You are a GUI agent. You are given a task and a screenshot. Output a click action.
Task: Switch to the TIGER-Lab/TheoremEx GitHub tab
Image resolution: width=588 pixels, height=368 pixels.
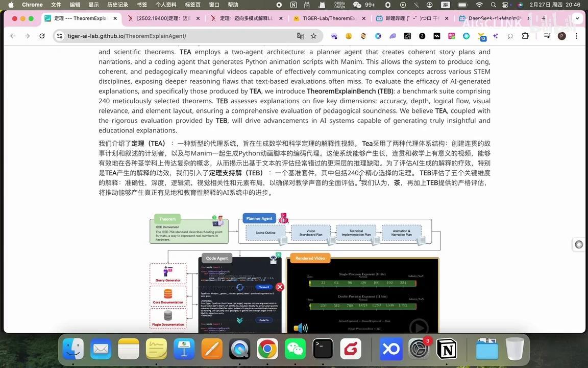tap(327, 18)
